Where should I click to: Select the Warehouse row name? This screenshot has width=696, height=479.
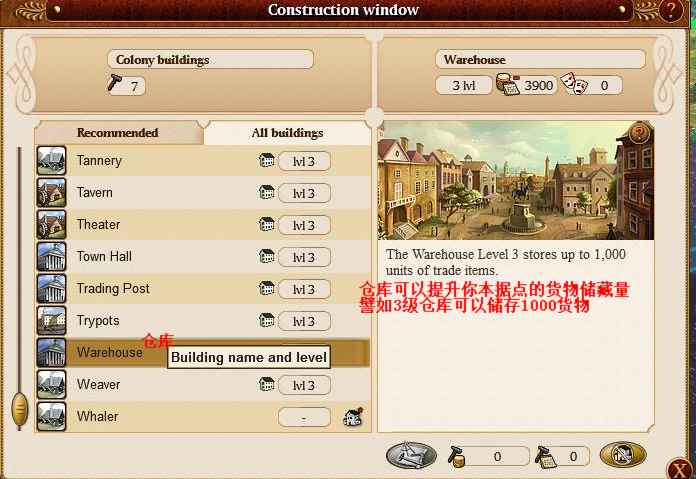[110, 352]
